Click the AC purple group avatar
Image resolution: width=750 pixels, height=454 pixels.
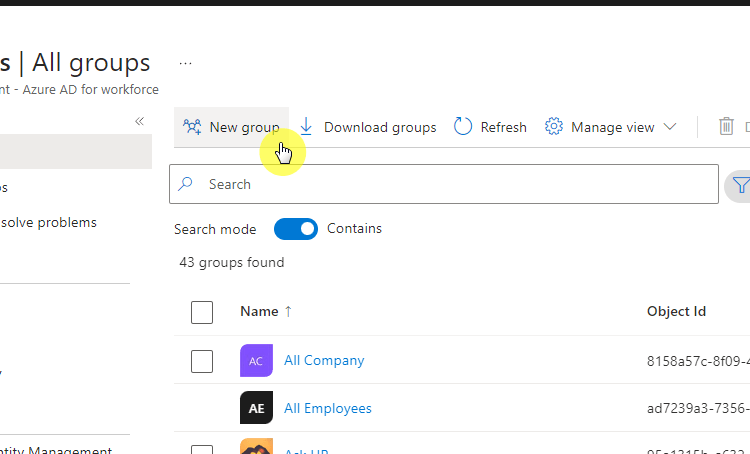click(256, 360)
